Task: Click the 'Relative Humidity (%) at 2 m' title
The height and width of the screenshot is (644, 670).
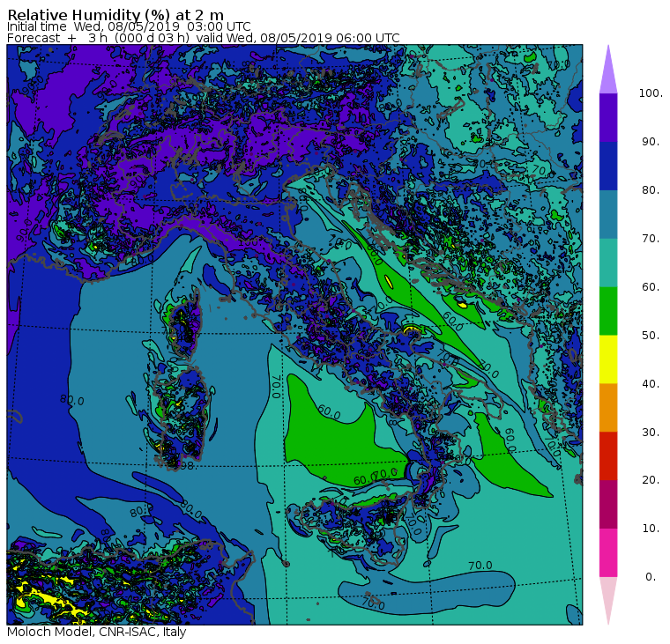Action: pyautogui.click(x=115, y=15)
